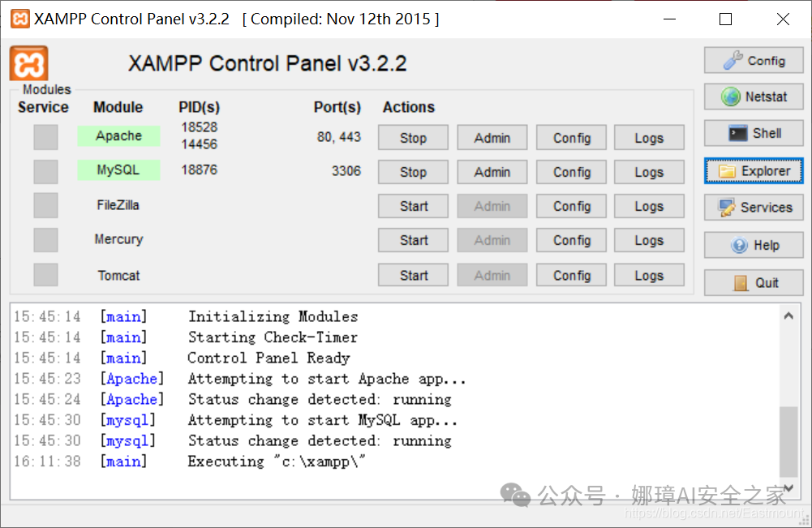The width and height of the screenshot is (812, 528).
Task: Click the 'Attempting to start MySQL app...' log entry
Action: tap(323, 420)
